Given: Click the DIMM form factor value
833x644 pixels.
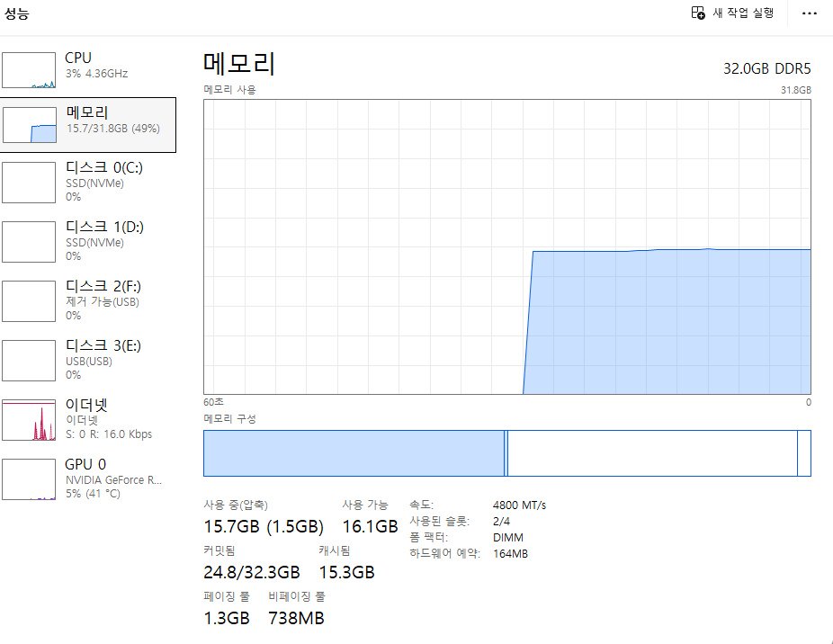Looking at the screenshot, I should pos(508,538).
